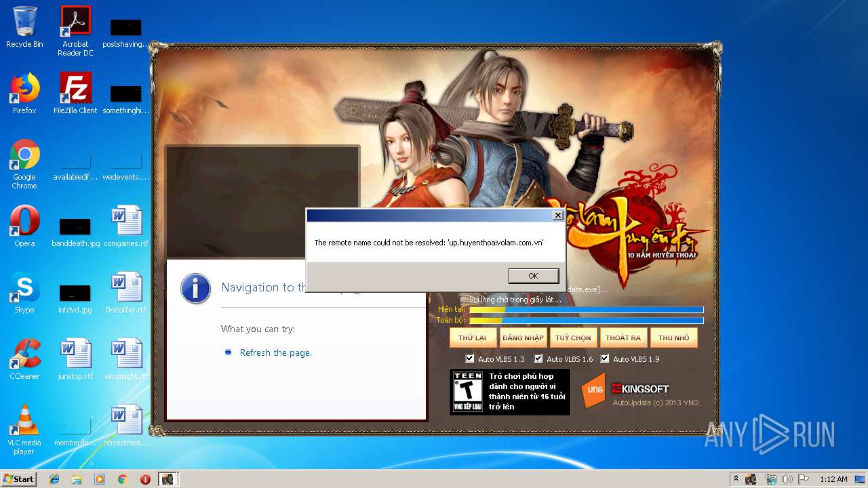Click the Kingsoft logo

(x=640, y=388)
